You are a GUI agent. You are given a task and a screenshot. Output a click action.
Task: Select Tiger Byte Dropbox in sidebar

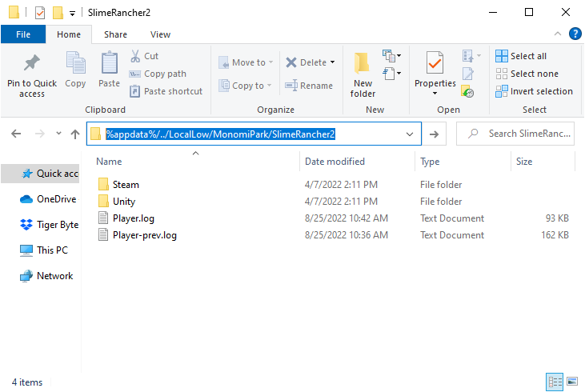(x=49, y=225)
